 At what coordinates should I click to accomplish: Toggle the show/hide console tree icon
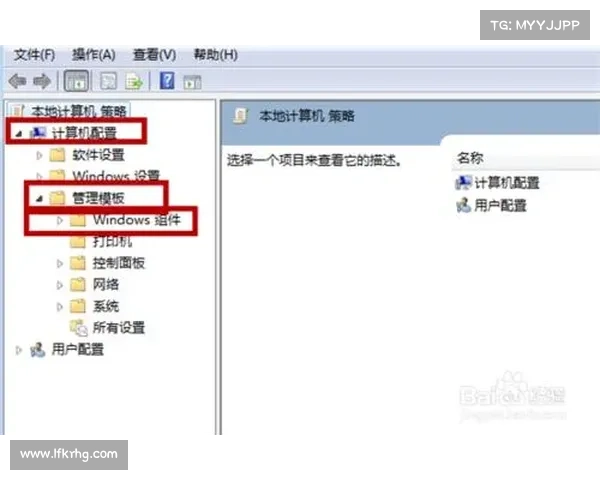pyautogui.click(x=77, y=81)
